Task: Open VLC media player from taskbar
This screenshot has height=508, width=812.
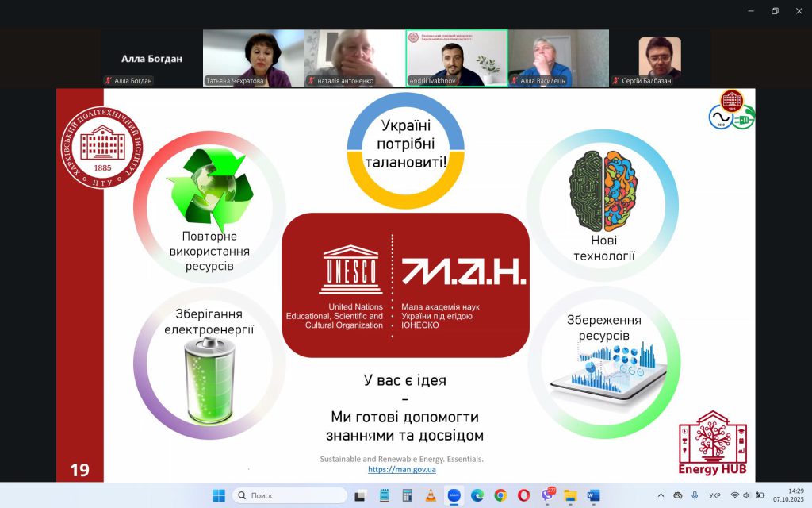Action: click(431, 495)
